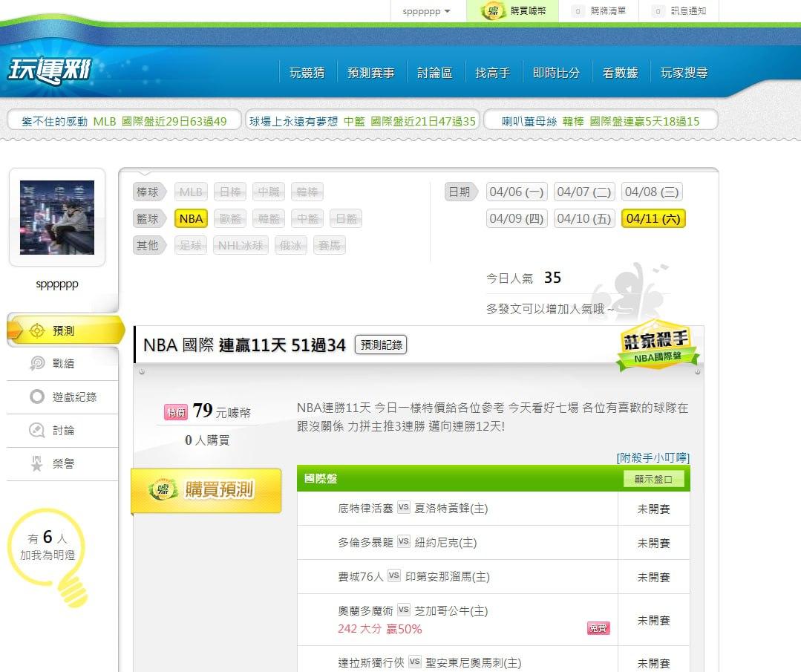Pick the date 04/07 (二)
Viewport: 801px width, 672px height.
click(584, 192)
